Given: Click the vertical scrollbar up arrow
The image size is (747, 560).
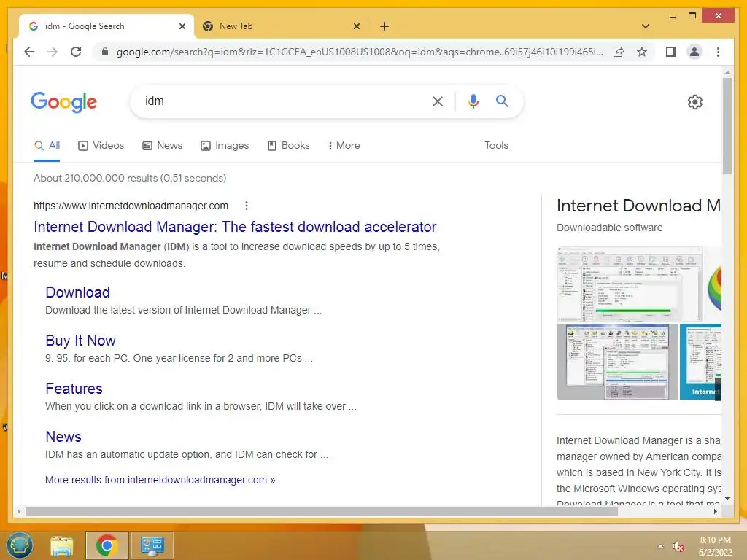Looking at the screenshot, I should [727, 72].
